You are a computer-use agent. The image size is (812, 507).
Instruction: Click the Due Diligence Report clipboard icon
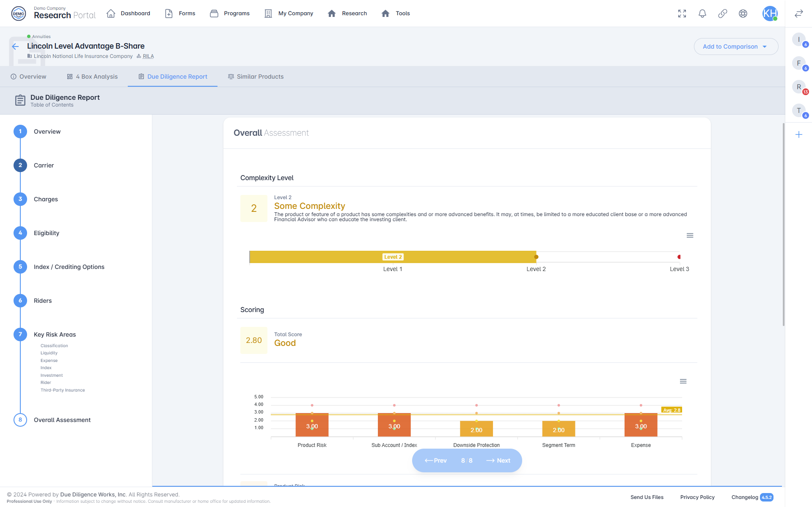(x=20, y=101)
